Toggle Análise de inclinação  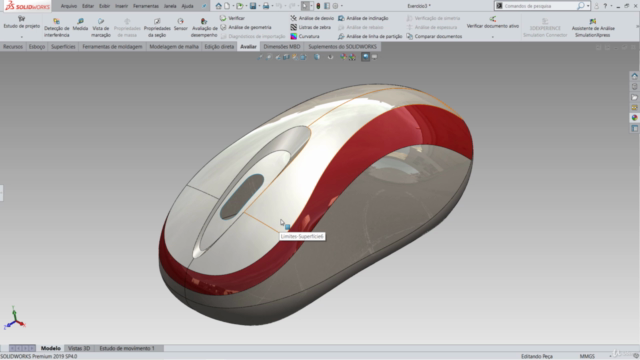click(363, 18)
